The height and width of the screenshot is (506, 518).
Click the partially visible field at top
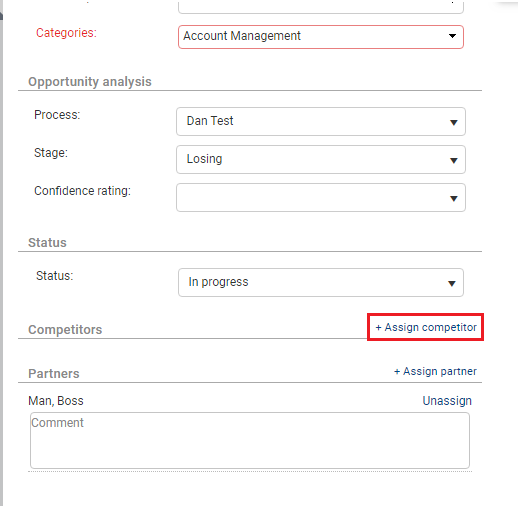[x=321, y=7]
